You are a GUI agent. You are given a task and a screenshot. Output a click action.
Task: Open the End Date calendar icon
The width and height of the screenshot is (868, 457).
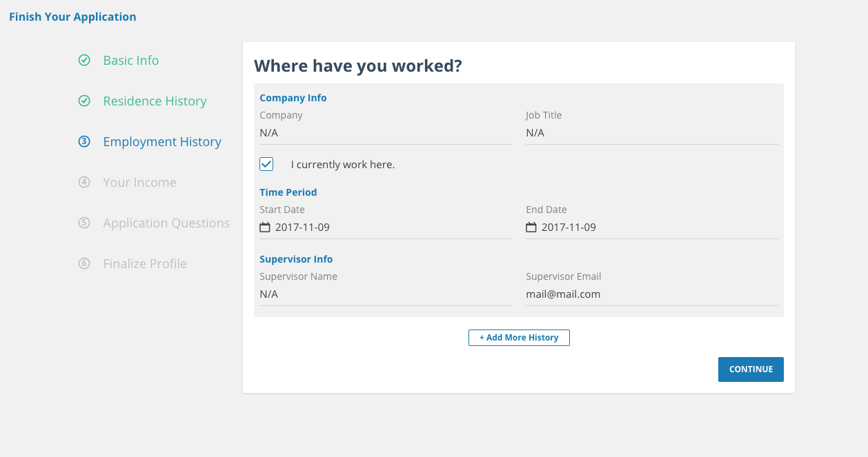[x=531, y=227]
